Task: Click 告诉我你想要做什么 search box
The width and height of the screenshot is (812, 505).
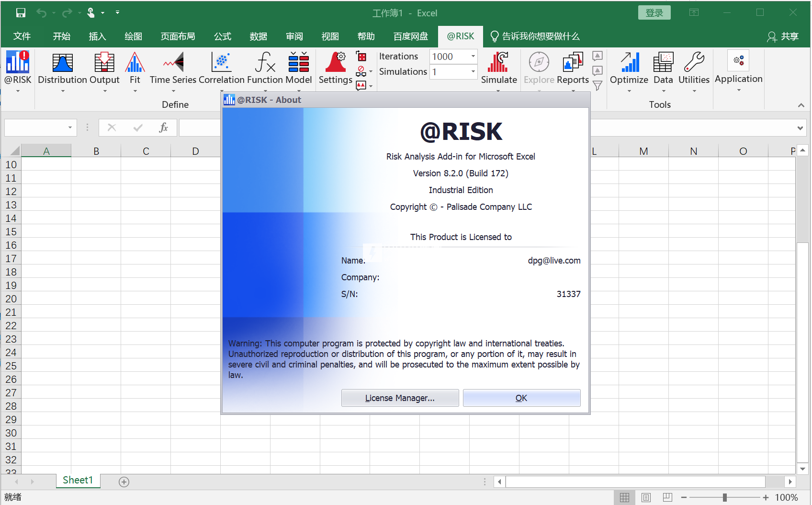Action: click(535, 36)
